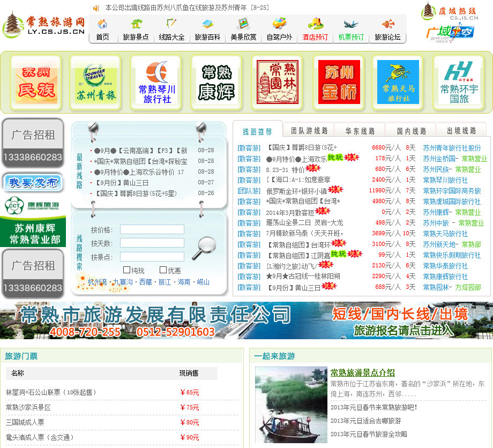Click the speaker announcement icon by the news ticker
The width and height of the screenshot is (493, 448).
tap(96, 8)
